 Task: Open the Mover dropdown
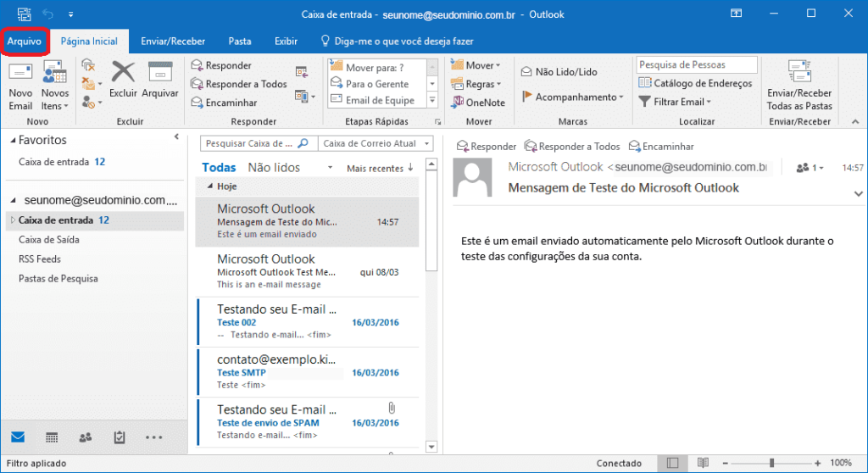(476, 65)
